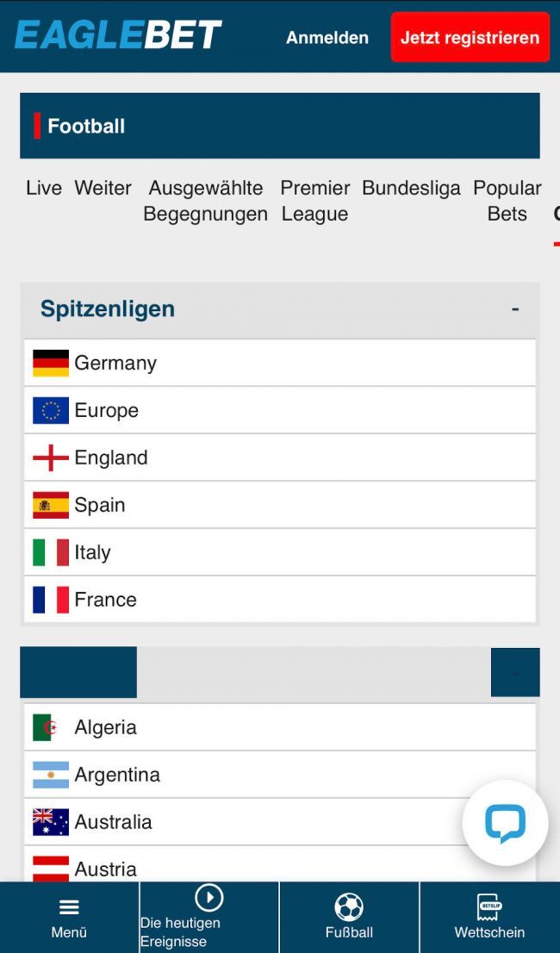Viewport: 560px width, 953px height.
Task: Open the Wettschein betslip icon
Action: 489,906
